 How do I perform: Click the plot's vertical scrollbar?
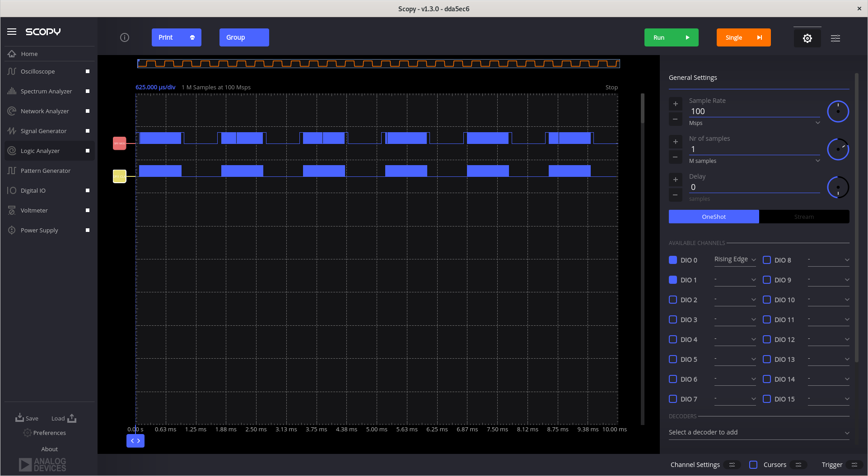643,259
